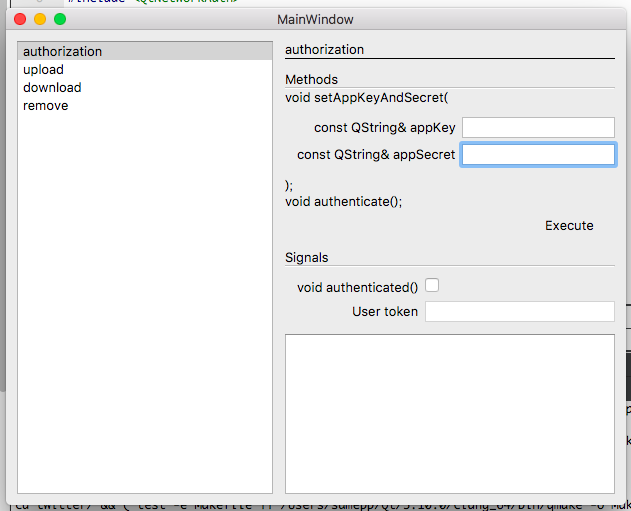The width and height of the screenshot is (631, 511).
Task: Click inside the large empty output box
Action: pos(449,413)
